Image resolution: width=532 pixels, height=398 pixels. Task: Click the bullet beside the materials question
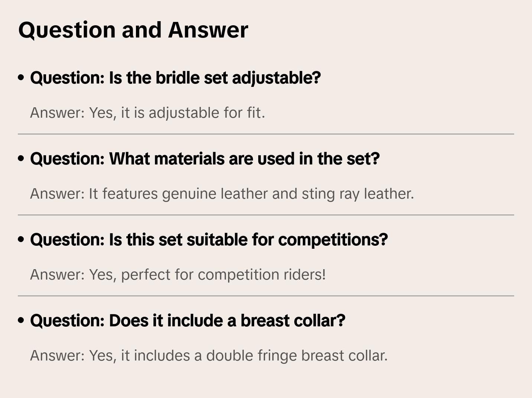(21, 159)
